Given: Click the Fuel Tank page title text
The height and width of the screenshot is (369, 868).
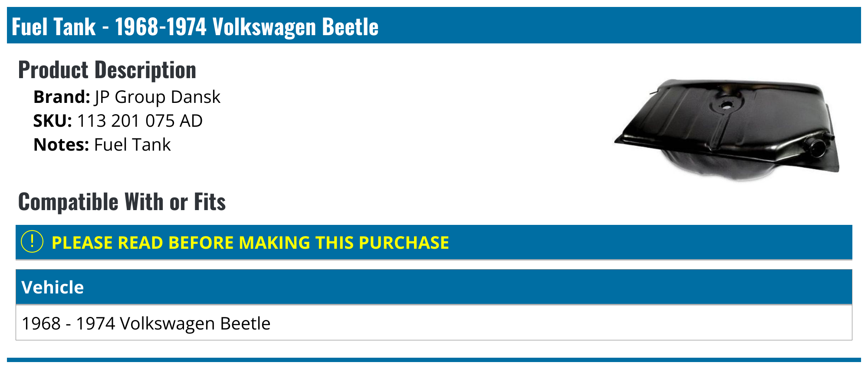Looking at the screenshot, I should (195, 26).
